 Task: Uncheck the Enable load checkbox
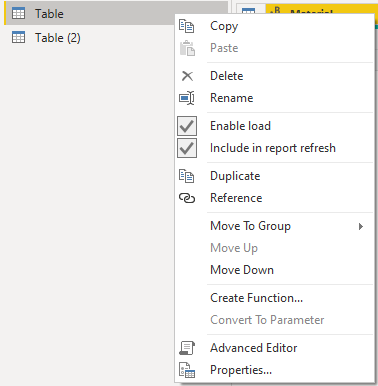pyautogui.click(x=187, y=126)
